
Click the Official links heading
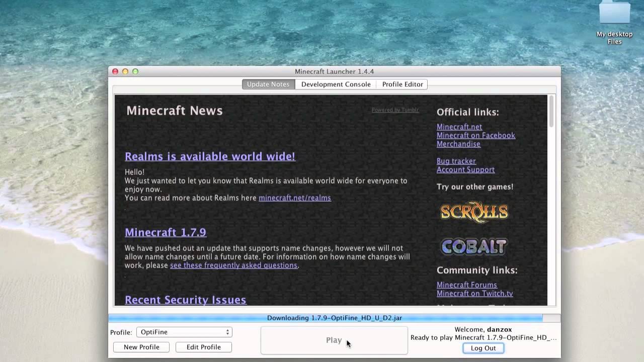[468, 112]
